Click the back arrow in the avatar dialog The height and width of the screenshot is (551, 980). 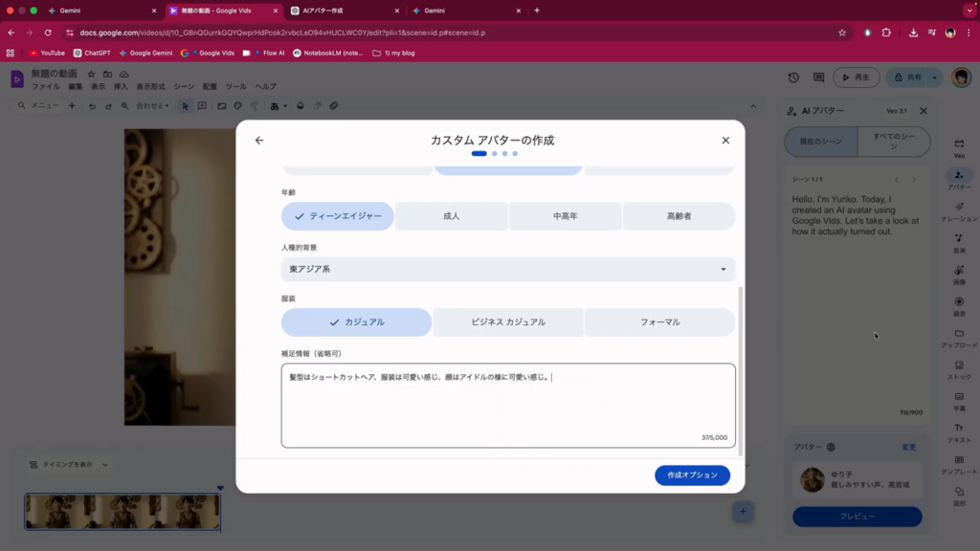tap(259, 141)
